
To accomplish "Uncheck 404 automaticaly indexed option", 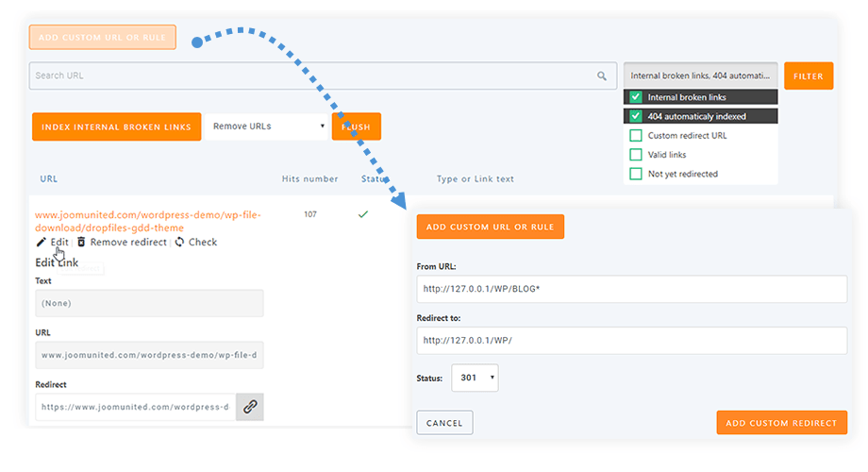I will click(x=636, y=117).
